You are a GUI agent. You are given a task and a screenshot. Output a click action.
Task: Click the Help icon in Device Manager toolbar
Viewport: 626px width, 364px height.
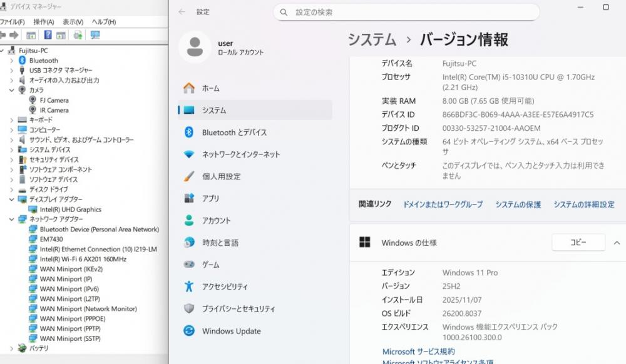point(48,35)
